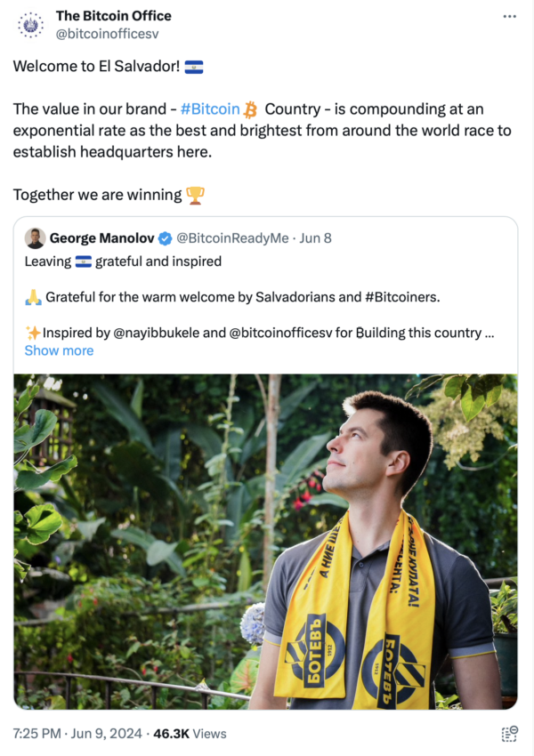The height and width of the screenshot is (756, 534).
Task: Open the more options menu on the tweet
Action: point(510,15)
